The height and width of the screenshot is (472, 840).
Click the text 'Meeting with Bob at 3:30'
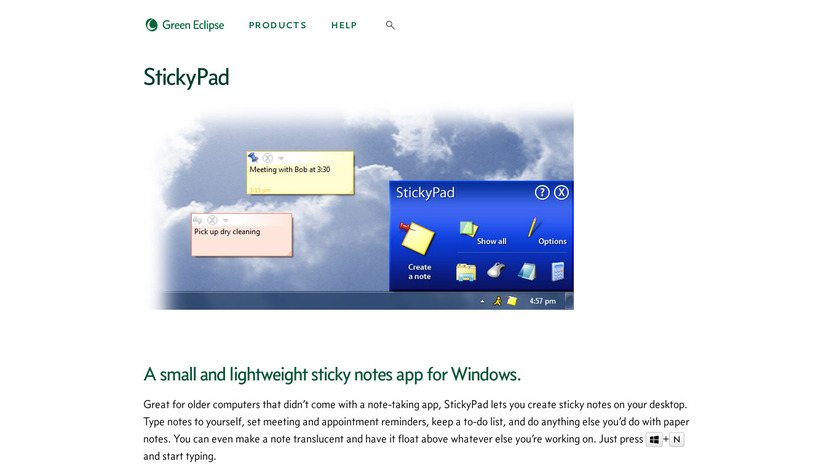click(x=290, y=169)
